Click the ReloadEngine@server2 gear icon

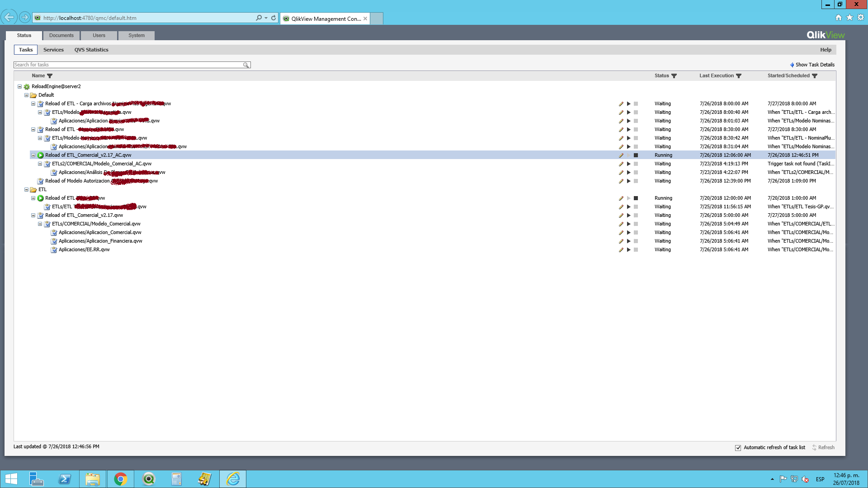click(27, 87)
